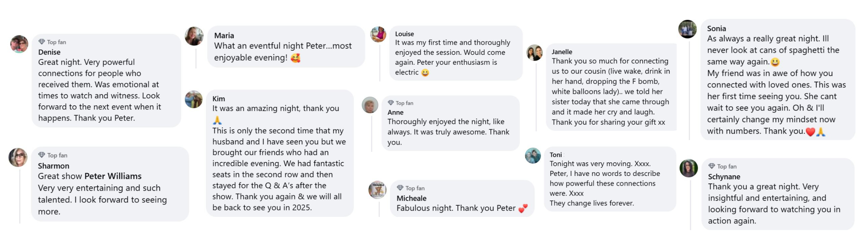This screenshot has width=868, height=241.
Task: Open Schynane's profile avatar
Action: pos(689,168)
